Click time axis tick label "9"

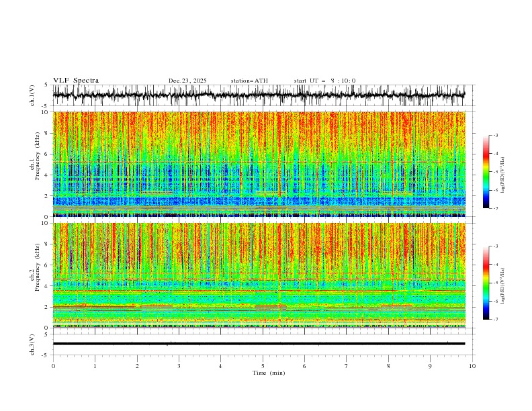click(x=430, y=366)
